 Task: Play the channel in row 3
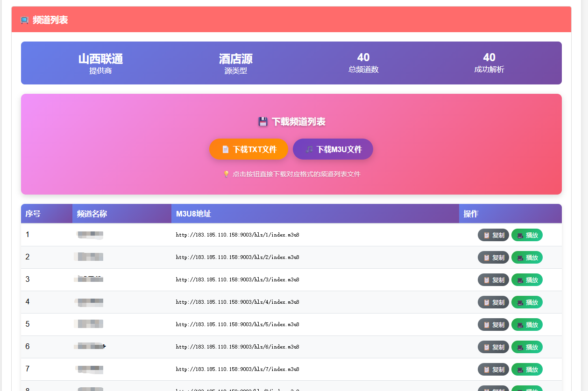(x=527, y=280)
